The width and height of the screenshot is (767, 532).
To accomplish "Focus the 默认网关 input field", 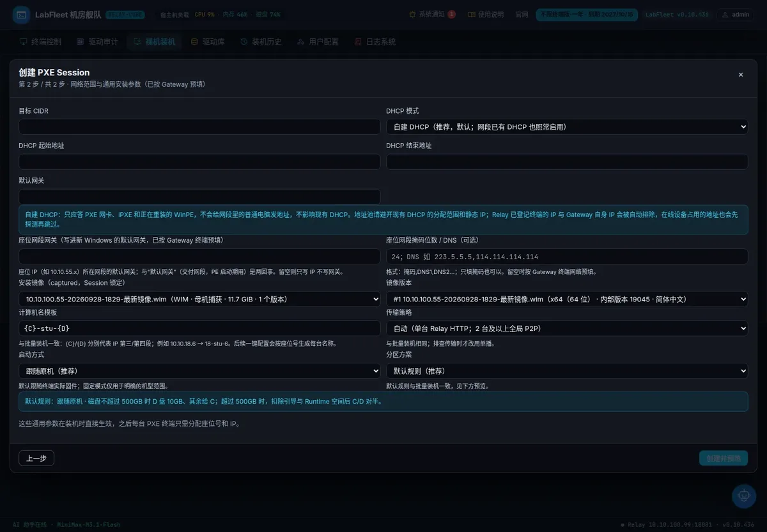I will 199,197.
